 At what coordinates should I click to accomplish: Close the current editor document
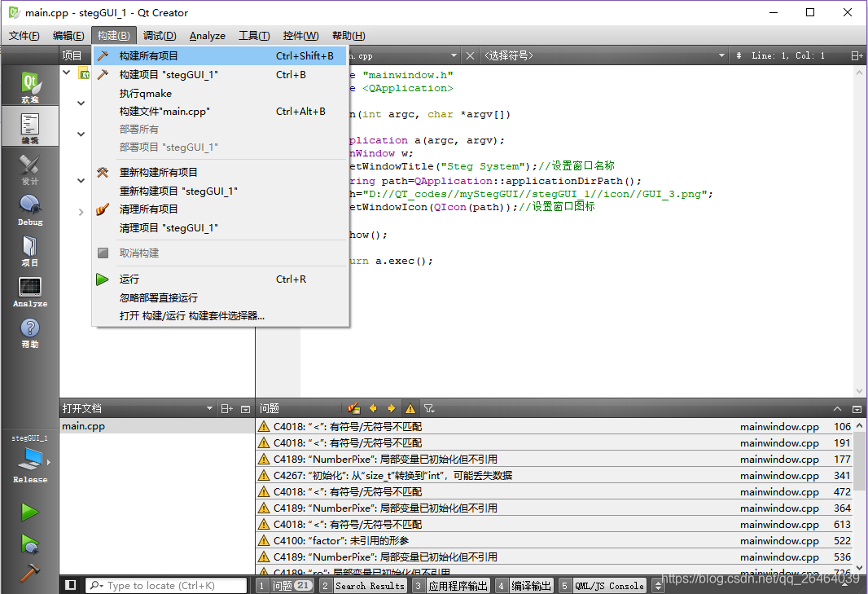[470, 55]
